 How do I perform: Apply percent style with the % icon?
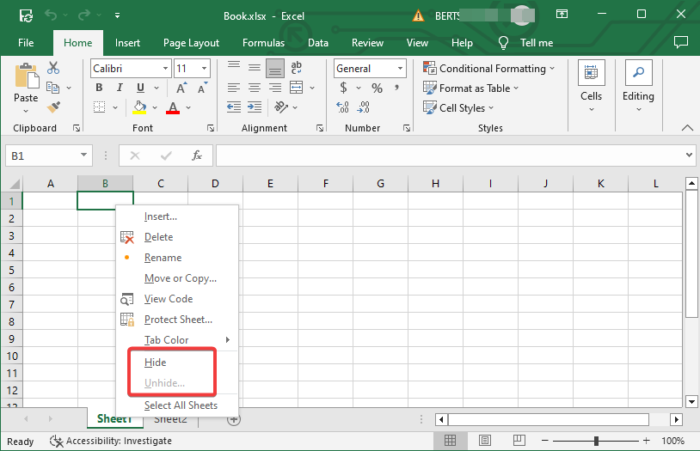[377, 88]
